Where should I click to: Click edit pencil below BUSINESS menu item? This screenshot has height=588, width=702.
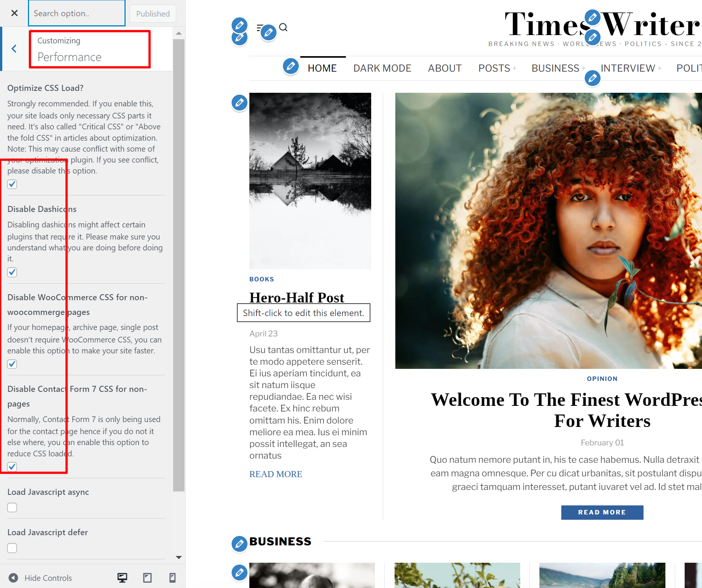coord(593,78)
